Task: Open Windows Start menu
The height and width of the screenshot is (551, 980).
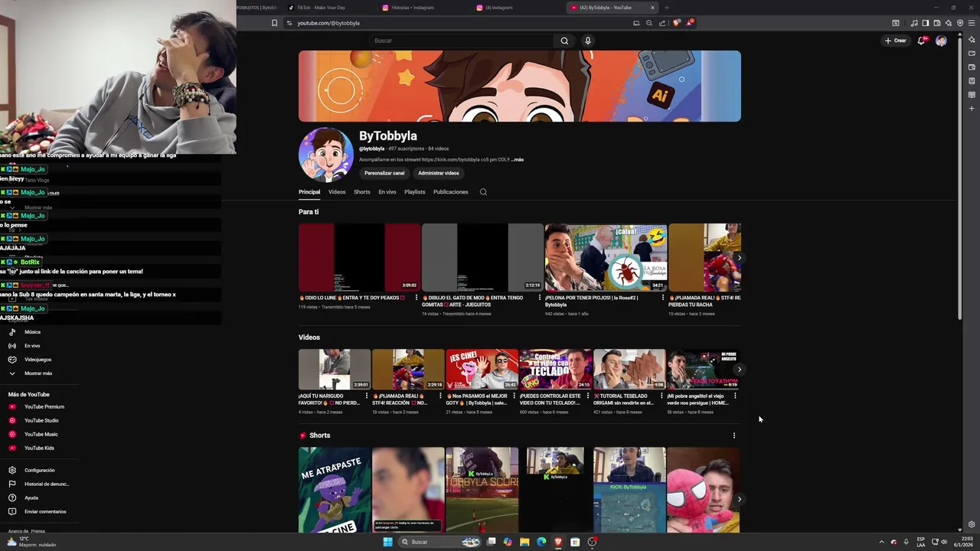Action: [387, 542]
